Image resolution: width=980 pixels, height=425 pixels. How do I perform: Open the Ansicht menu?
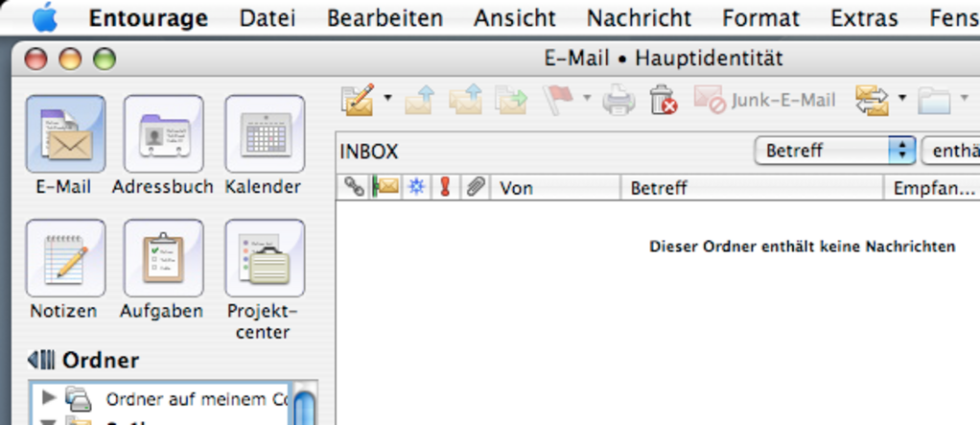pos(515,18)
